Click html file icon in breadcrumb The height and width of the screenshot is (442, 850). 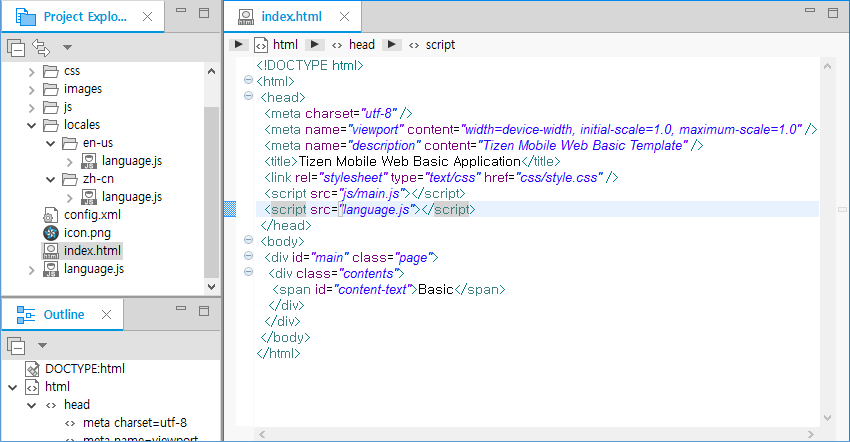pos(261,45)
